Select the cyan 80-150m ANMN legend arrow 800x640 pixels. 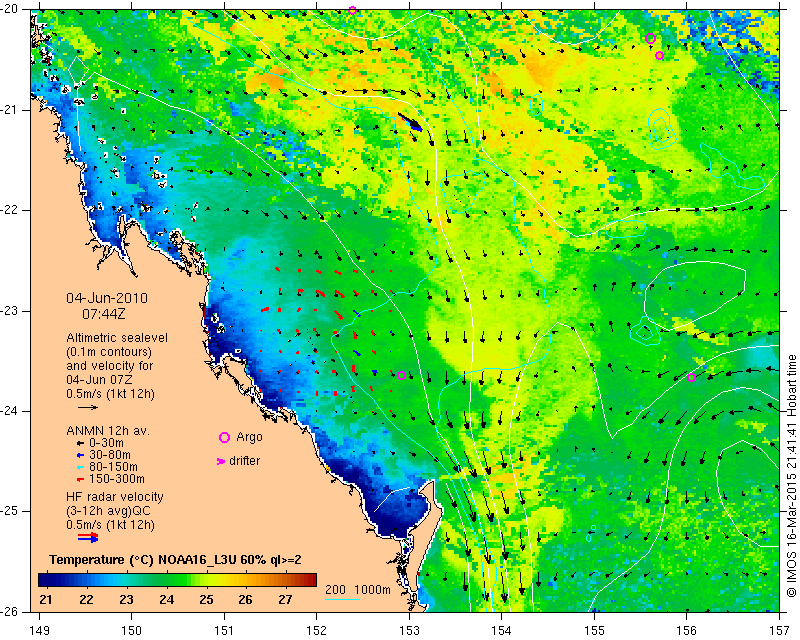pyautogui.click(x=80, y=467)
